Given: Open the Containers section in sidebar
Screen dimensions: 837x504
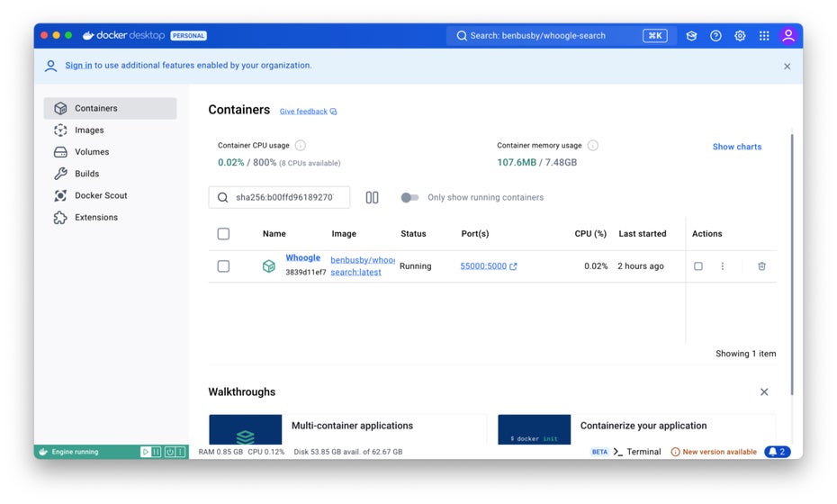Looking at the screenshot, I should [x=110, y=108].
